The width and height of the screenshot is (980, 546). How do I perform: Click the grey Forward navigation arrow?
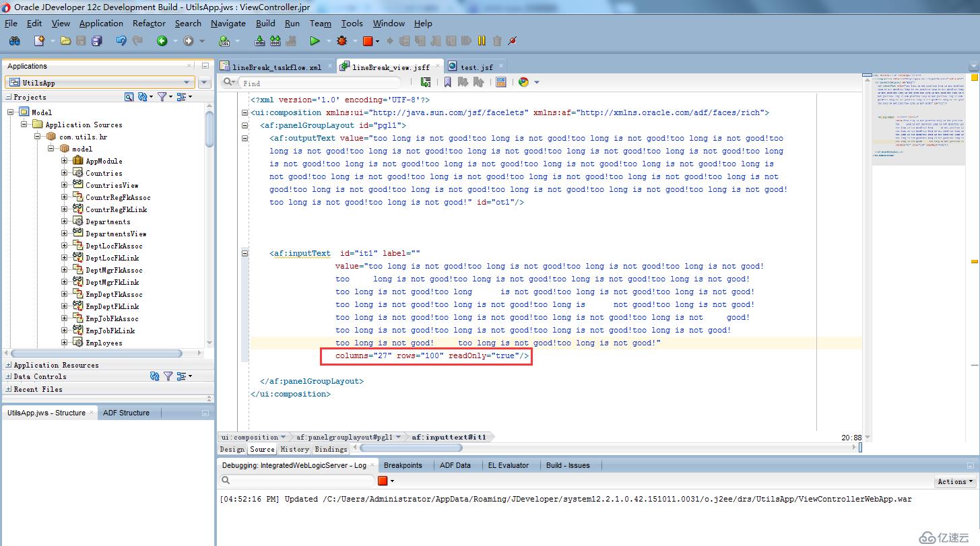click(189, 41)
